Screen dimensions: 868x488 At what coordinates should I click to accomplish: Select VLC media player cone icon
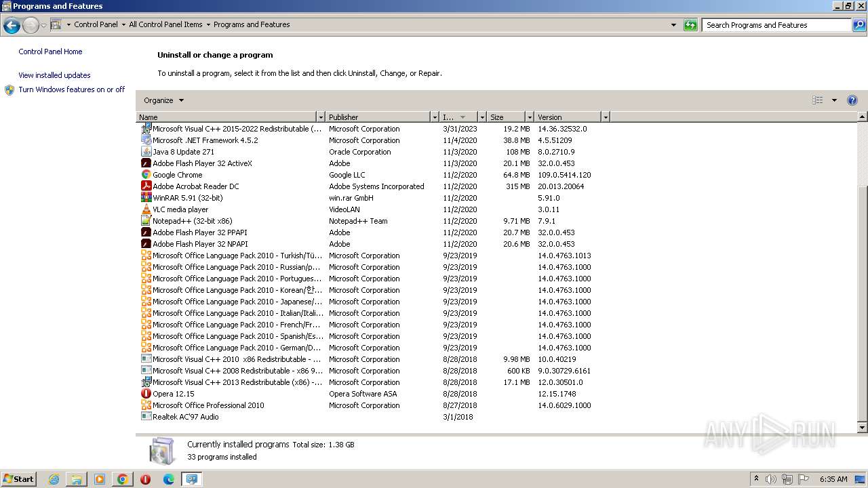tap(146, 209)
